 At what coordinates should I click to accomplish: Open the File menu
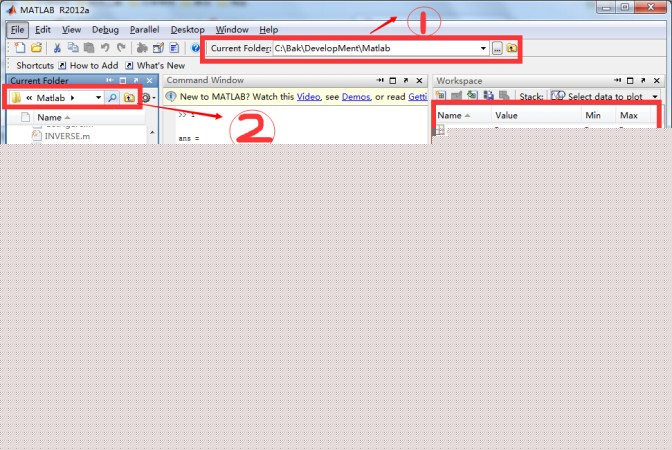tap(17, 30)
